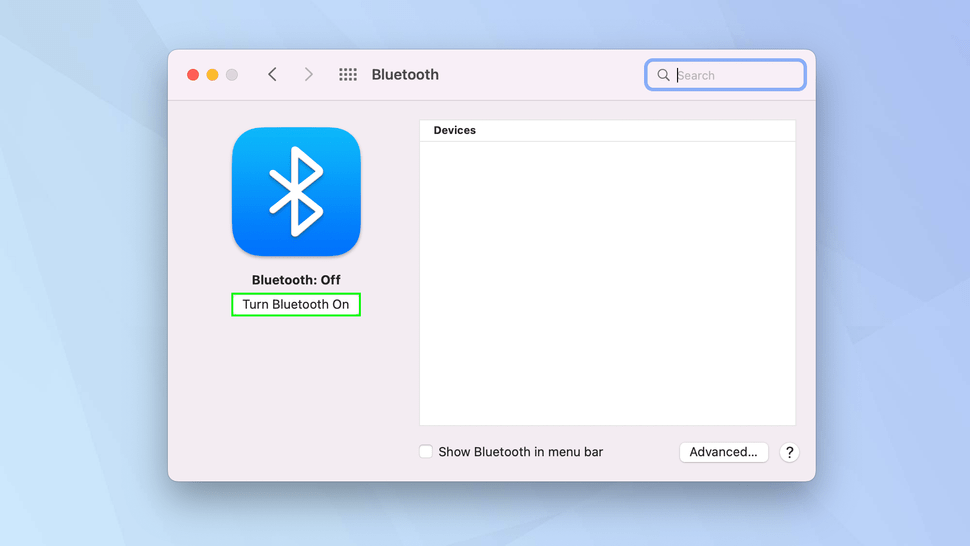Open help with the question mark button
This screenshot has height=546, width=970.
[789, 453]
